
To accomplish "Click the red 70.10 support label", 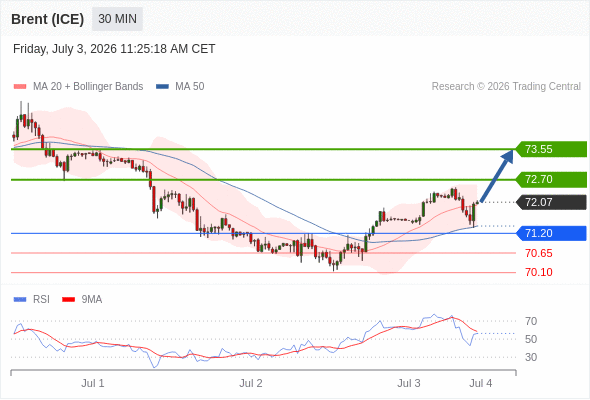I will click(539, 272).
